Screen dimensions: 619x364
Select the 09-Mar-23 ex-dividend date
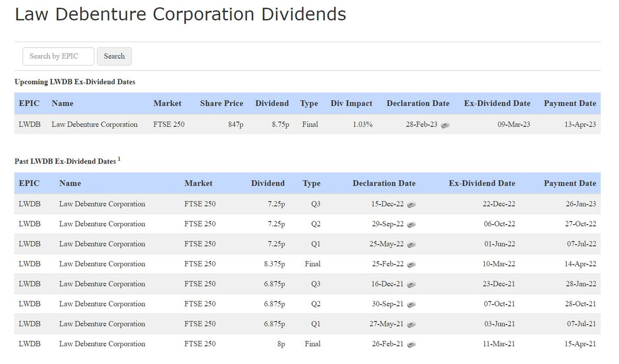tap(514, 125)
